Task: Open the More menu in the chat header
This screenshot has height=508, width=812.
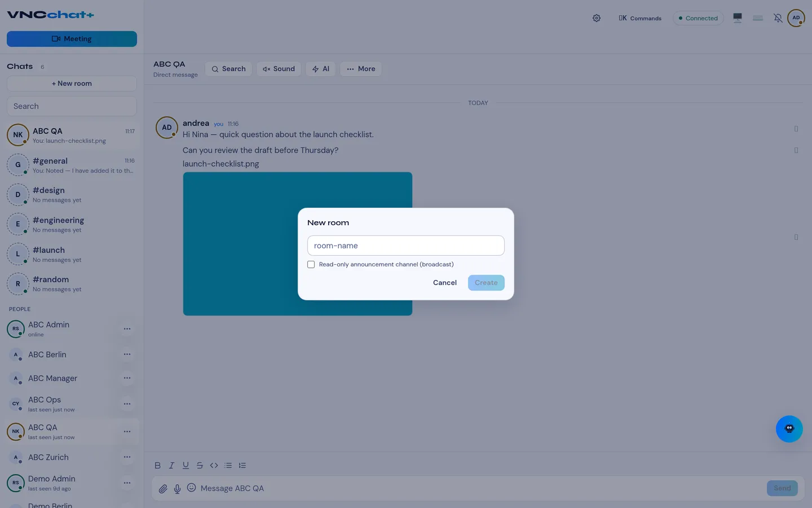Action: click(361, 69)
